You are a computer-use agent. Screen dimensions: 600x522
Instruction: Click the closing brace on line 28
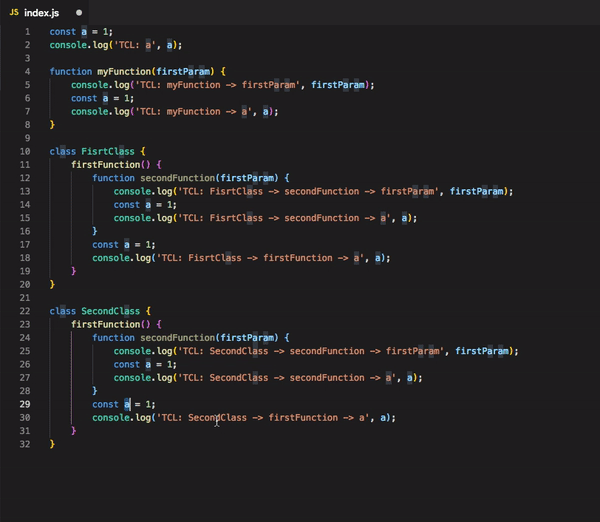click(95, 391)
